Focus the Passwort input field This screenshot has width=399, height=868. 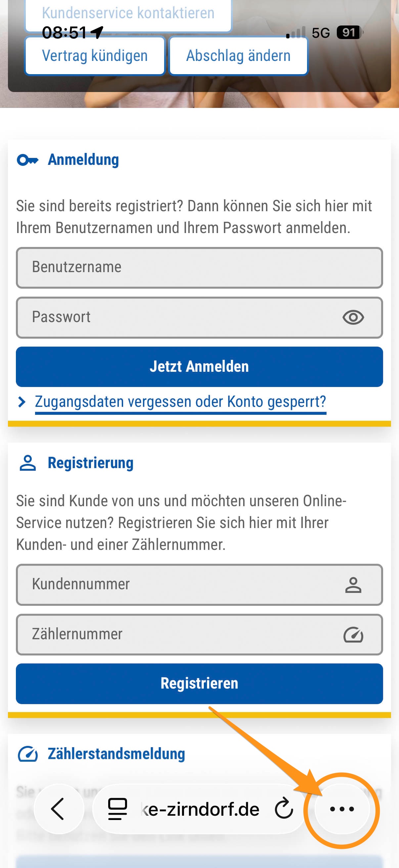175,317
